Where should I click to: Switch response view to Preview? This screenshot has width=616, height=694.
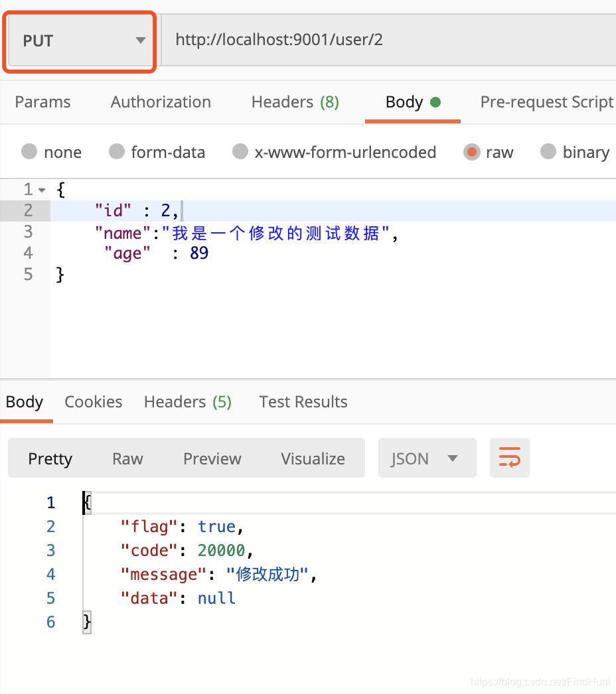pos(212,458)
